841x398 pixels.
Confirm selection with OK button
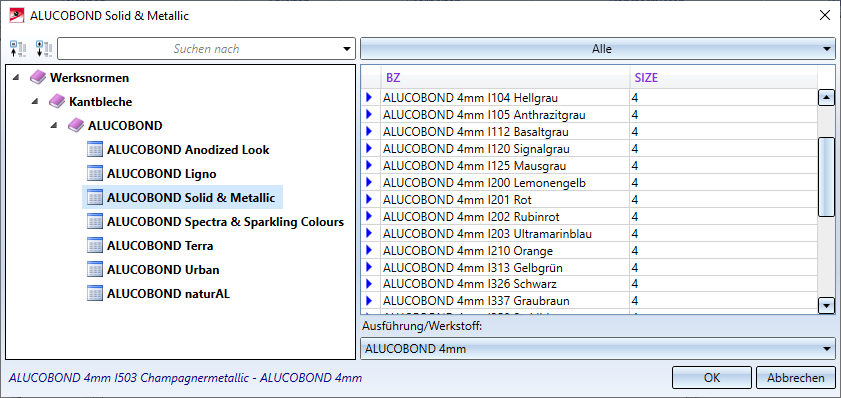[x=712, y=378]
